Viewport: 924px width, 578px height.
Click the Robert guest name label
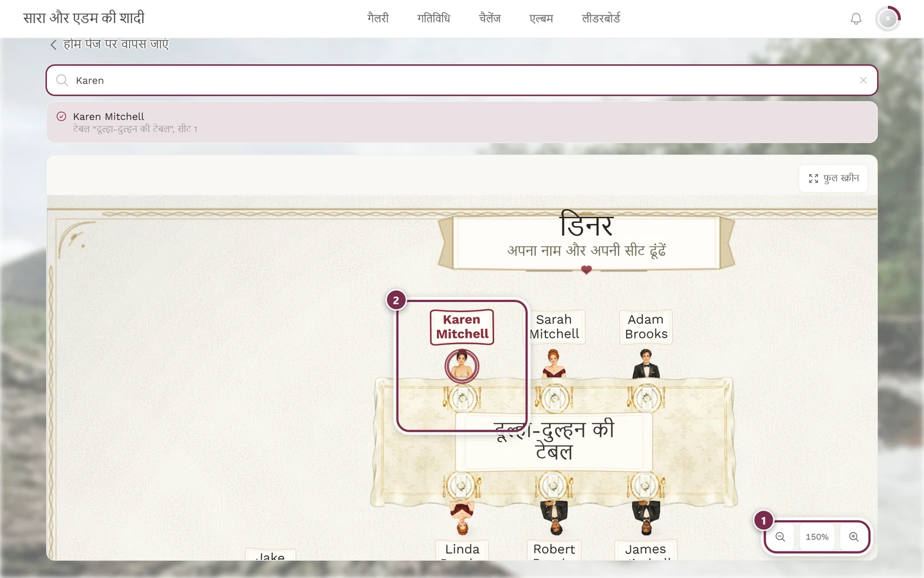click(554, 550)
